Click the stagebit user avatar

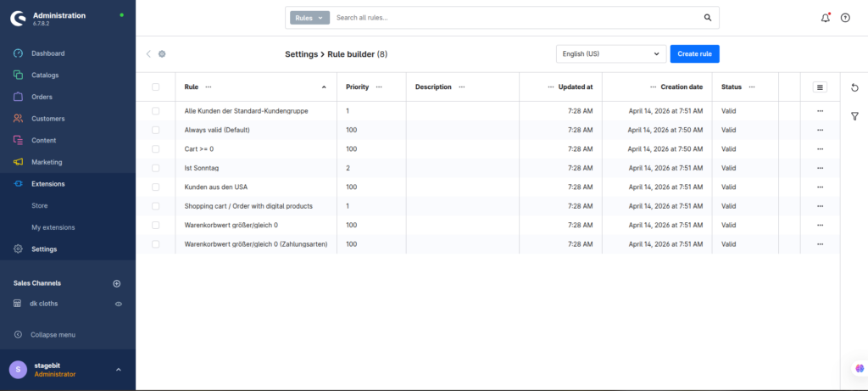coord(19,370)
